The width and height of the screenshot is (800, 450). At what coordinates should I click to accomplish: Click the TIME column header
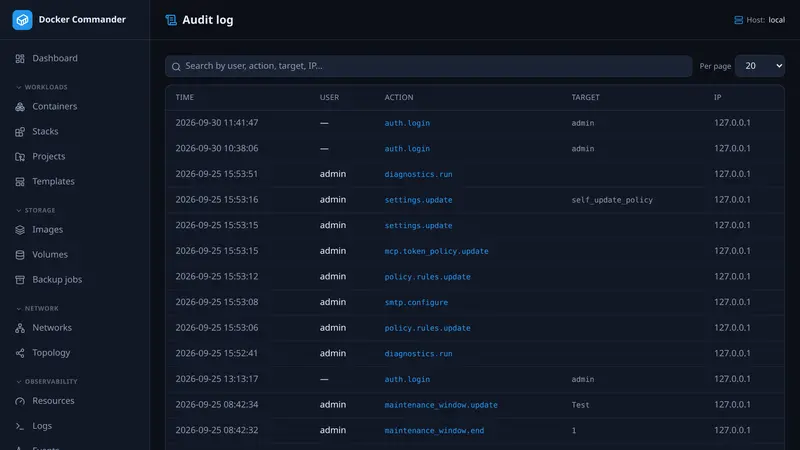tap(185, 97)
